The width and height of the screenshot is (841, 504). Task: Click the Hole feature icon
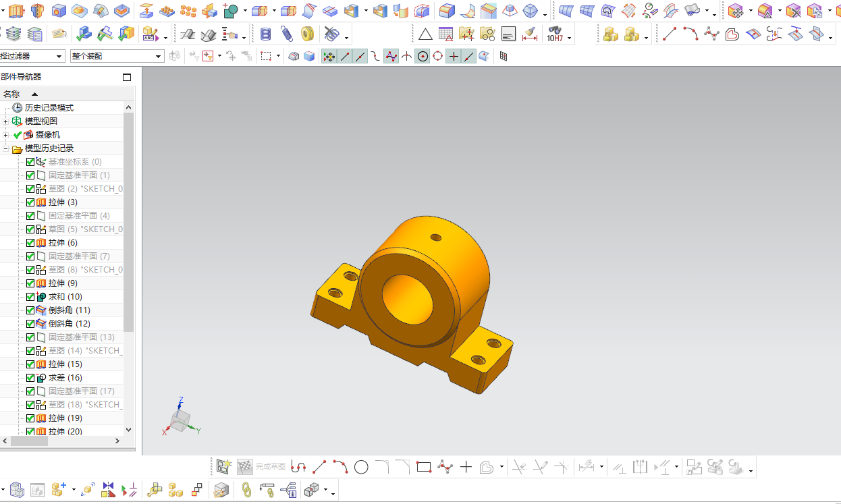59,10
